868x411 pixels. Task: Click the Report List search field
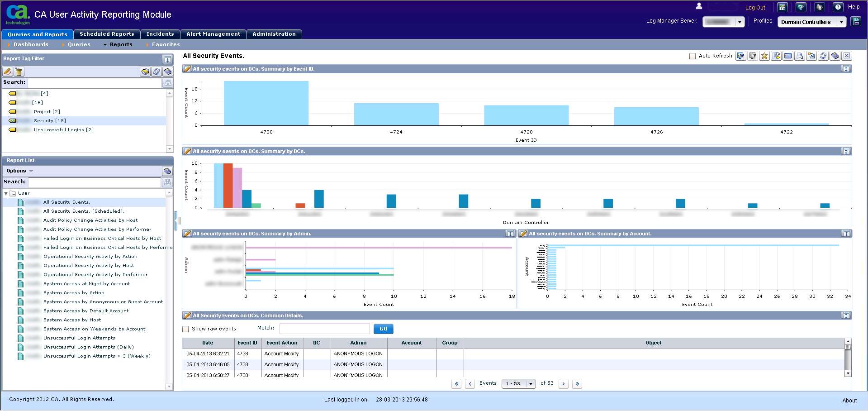(95, 182)
